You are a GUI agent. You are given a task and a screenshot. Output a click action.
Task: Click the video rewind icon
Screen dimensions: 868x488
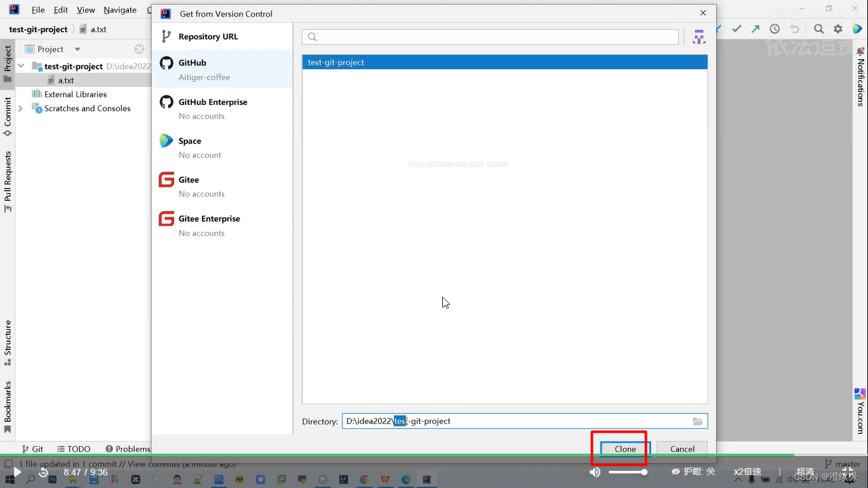43,472
